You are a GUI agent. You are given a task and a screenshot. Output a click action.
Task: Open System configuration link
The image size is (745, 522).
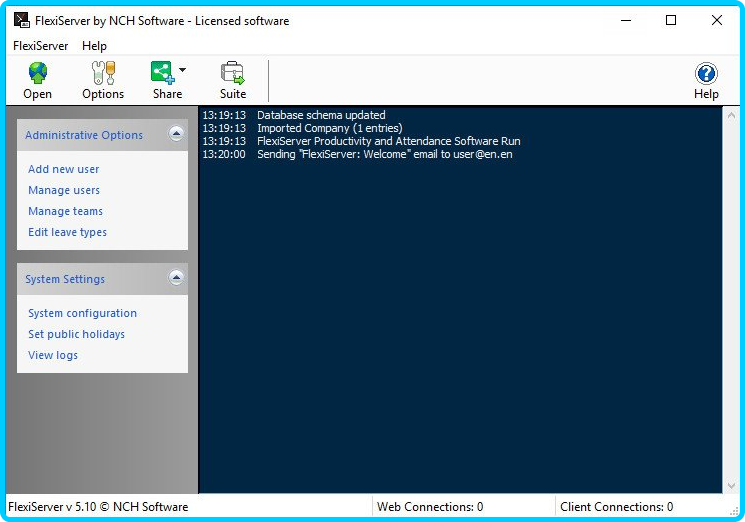pos(82,313)
